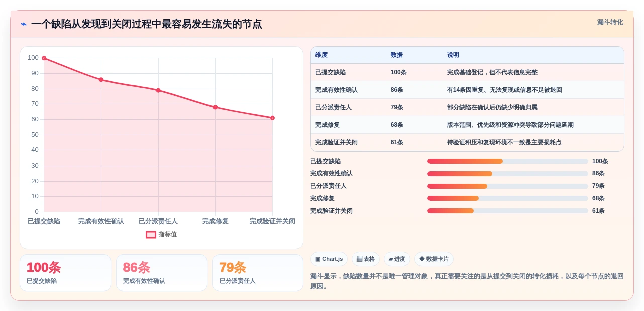Select the 表格 tag chip
The height and width of the screenshot is (311, 644).
click(366, 259)
